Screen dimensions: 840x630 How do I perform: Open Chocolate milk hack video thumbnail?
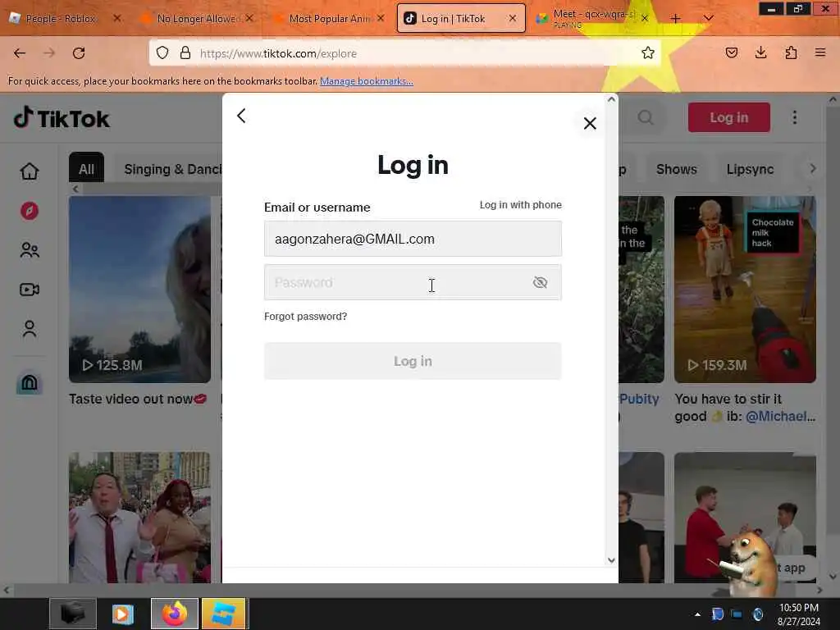click(x=745, y=290)
